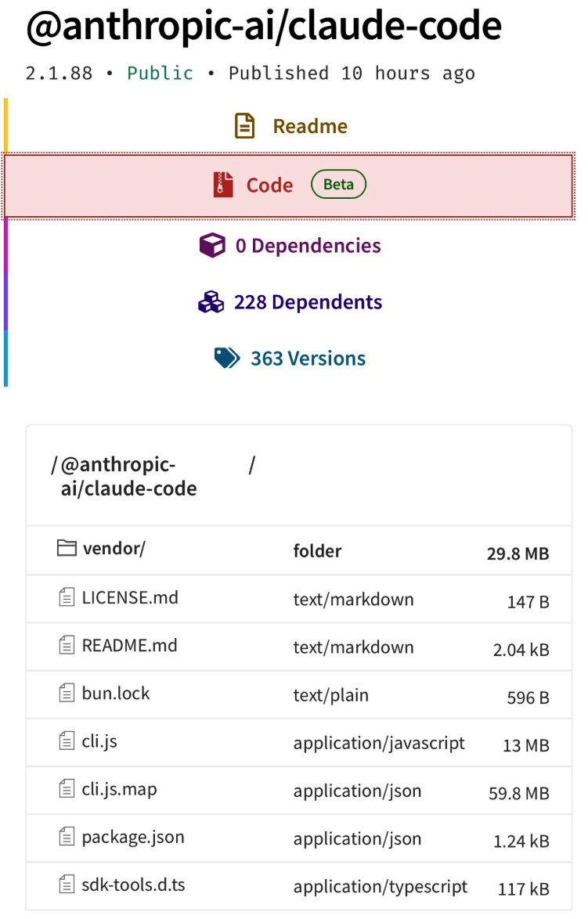Click the 13 MB size value
Image resolution: width=588 pixels, height=919 pixels.
tap(526, 745)
